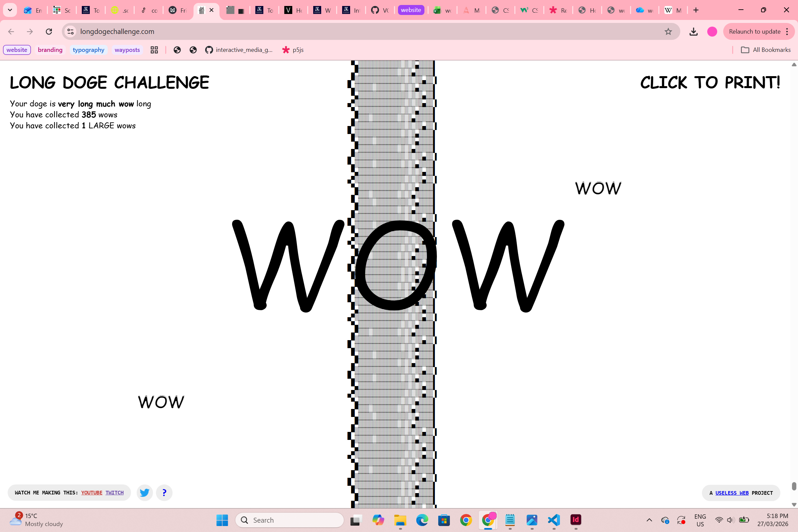The height and width of the screenshot is (532, 798).
Task: Switch to the purple website tab group
Action: click(411, 10)
